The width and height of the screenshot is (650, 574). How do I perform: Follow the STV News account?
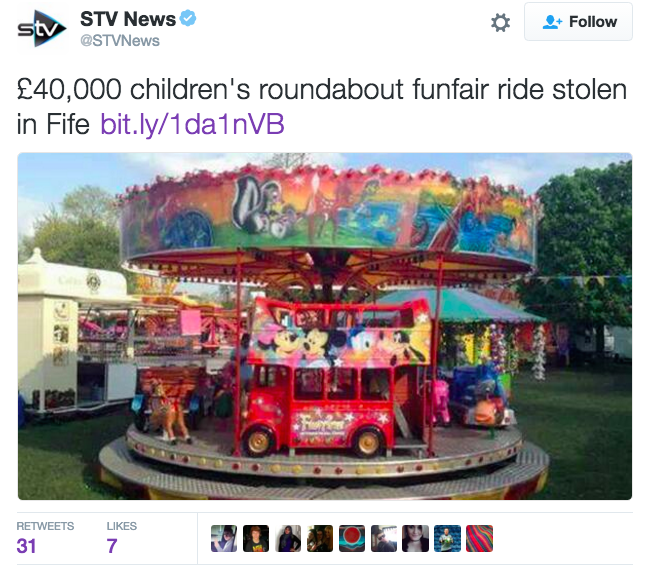(578, 22)
